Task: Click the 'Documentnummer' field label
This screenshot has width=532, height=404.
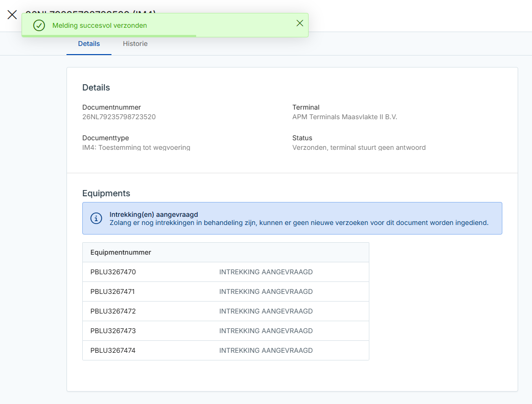Action: point(111,107)
